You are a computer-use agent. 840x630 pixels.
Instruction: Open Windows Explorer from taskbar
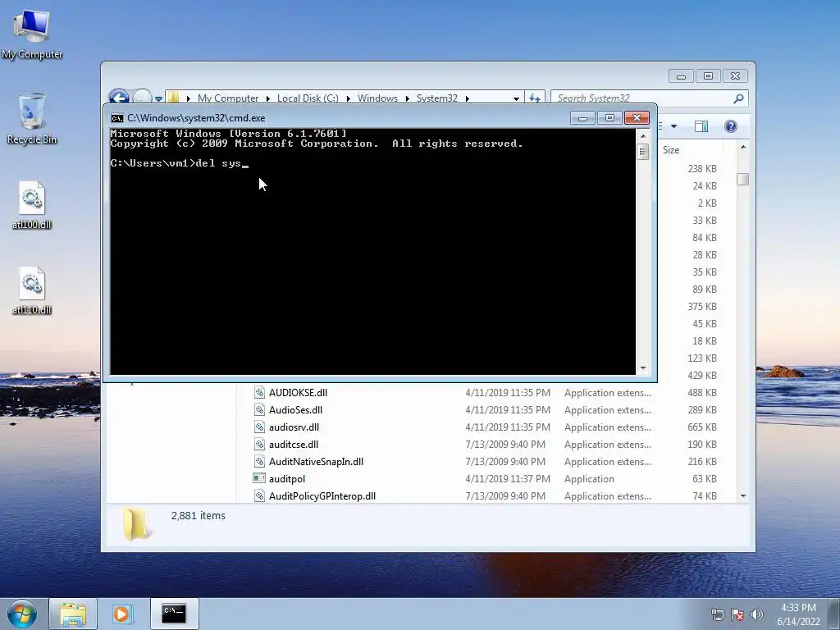pyautogui.click(x=73, y=614)
